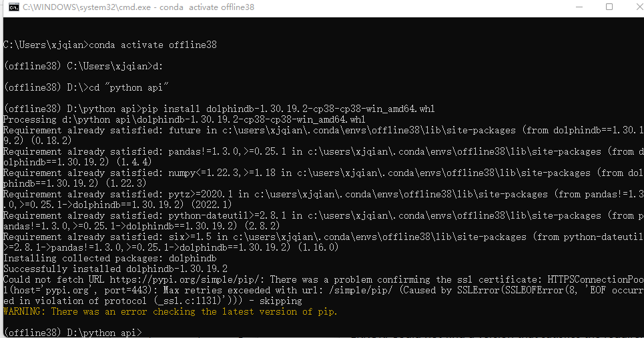Viewport: 644px width, 338px height.
Task: Select the yellow WARNING pip version line
Action: pyautogui.click(x=170, y=312)
